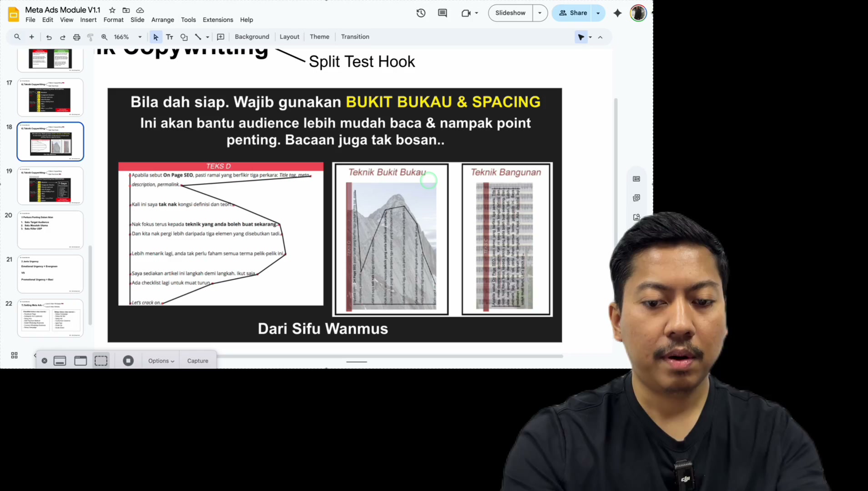Select slide 20 thumbnail
The image size is (868, 491).
click(50, 230)
